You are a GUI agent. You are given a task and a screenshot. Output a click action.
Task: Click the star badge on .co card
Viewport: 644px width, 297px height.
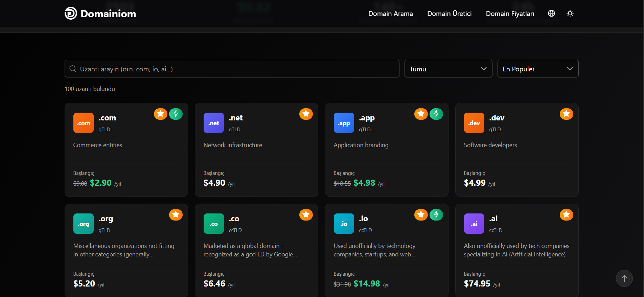pos(306,215)
